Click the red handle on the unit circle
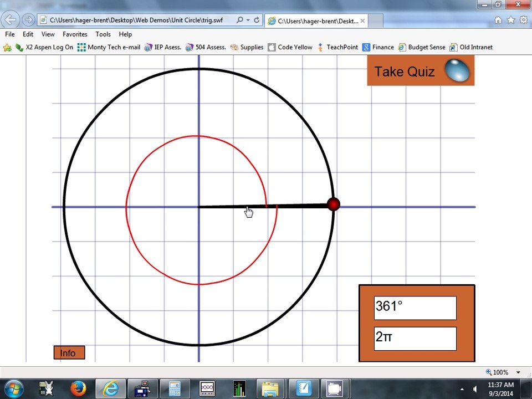This screenshot has height=399, width=532. (334, 204)
